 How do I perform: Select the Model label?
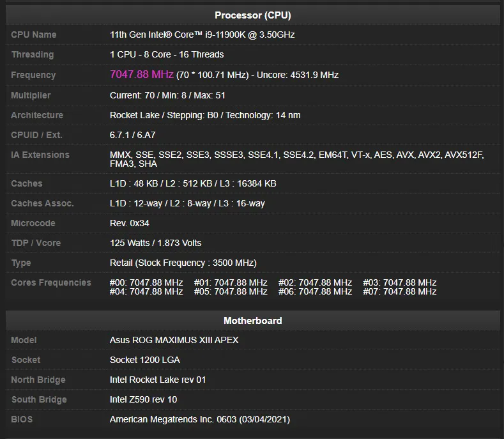(24, 340)
